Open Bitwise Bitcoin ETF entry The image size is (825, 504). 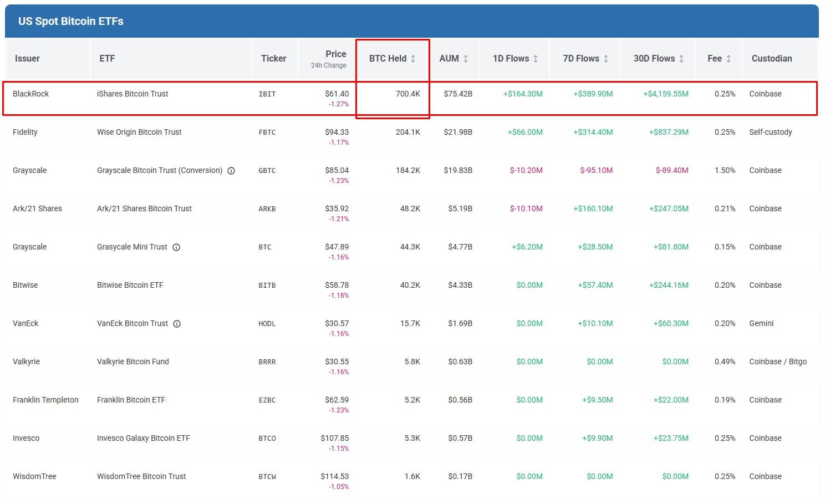pyautogui.click(x=130, y=285)
